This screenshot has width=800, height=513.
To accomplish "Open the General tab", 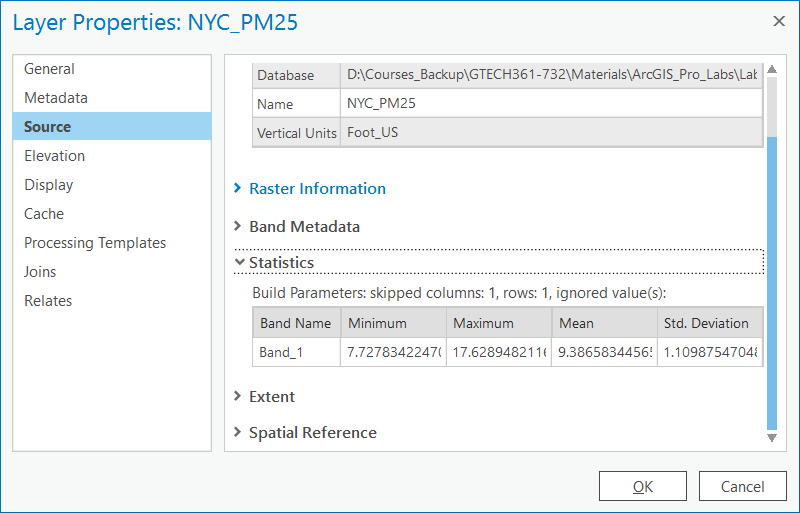I will click(49, 69).
